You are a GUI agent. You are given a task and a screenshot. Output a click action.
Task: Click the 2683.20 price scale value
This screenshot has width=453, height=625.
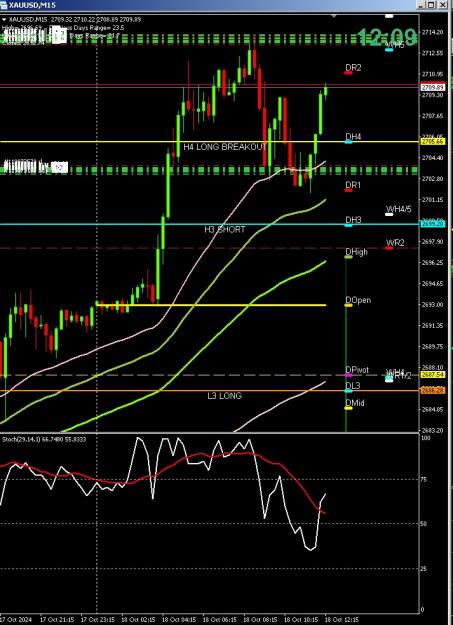[432, 430]
